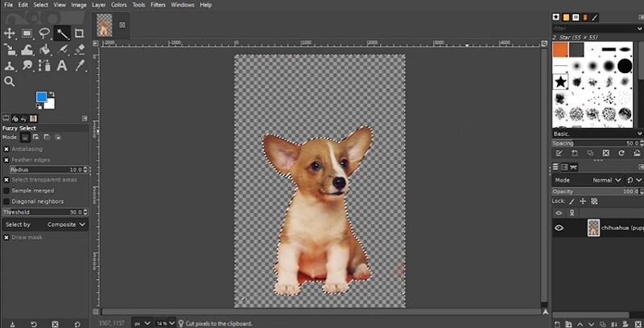
Task: Open the Basic brush tag dropdown
Action: (x=639, y=134)
